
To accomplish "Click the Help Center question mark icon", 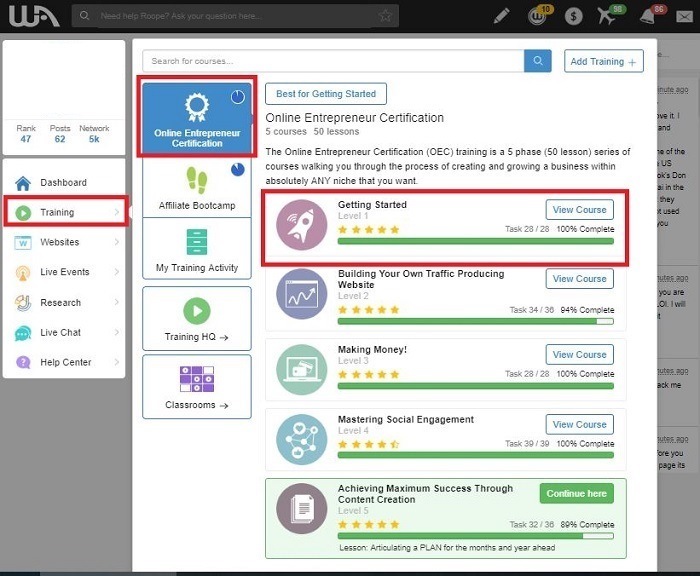I will point(23,362).
